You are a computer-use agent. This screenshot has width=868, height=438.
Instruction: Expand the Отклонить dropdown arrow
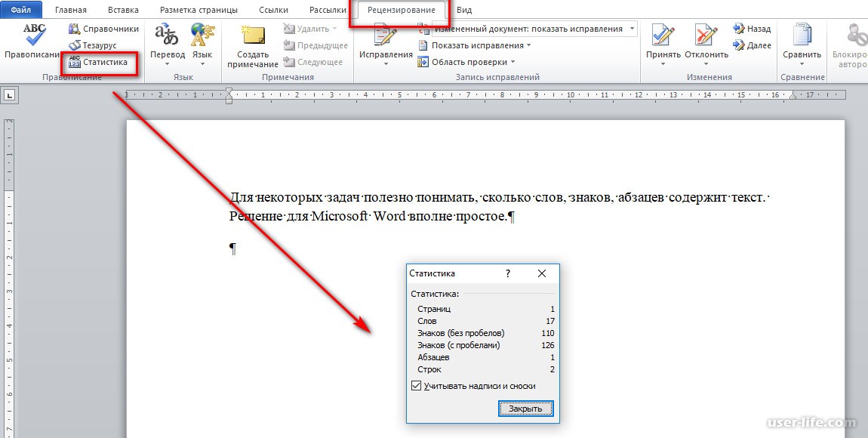tap(706, 64)
